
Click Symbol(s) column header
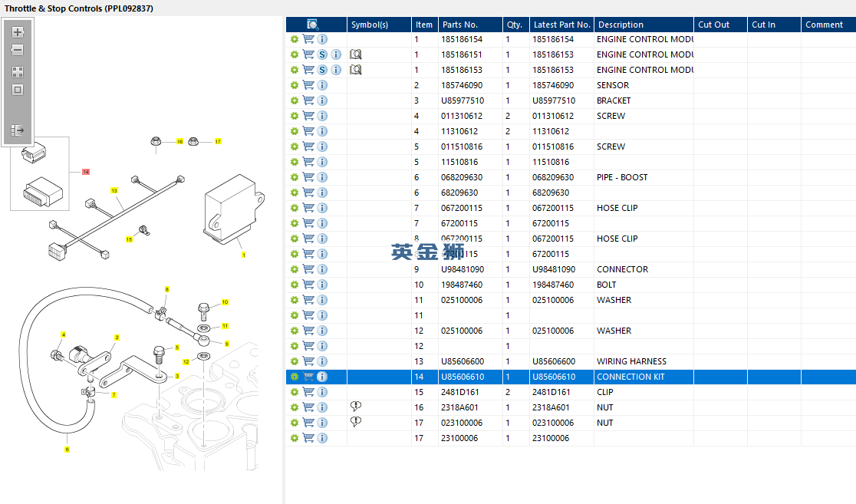(x=379, y=25)
